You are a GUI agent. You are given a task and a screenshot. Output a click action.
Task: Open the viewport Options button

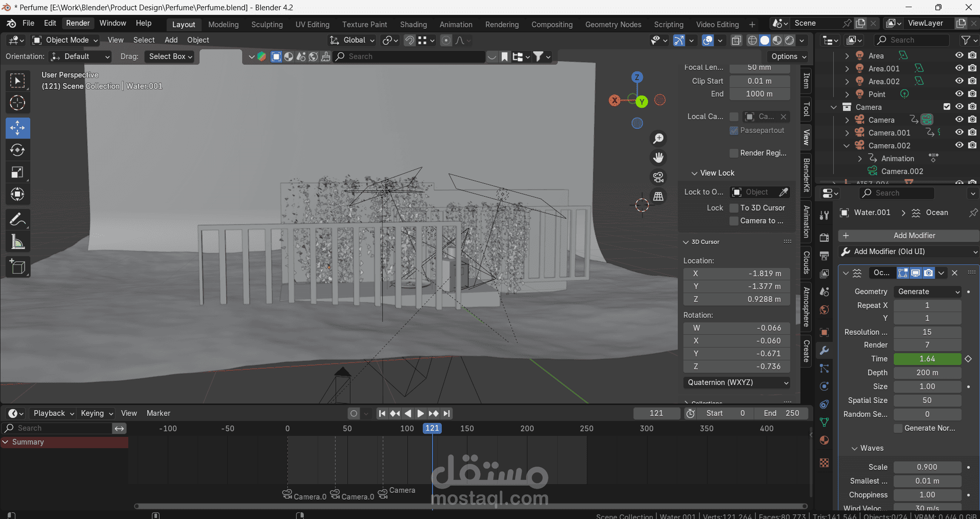pyautogui.click(x=789, y=56)
